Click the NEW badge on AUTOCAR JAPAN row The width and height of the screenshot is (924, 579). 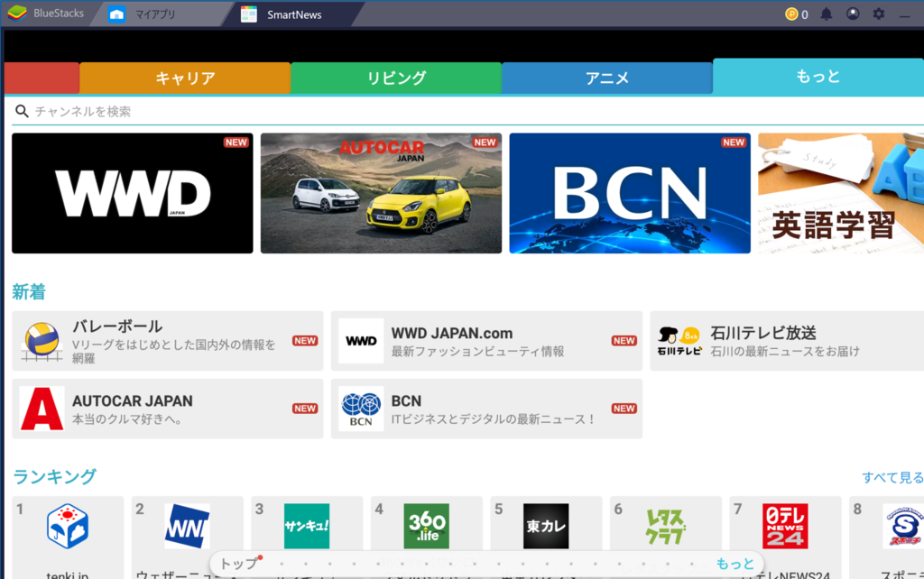(305, 409)
